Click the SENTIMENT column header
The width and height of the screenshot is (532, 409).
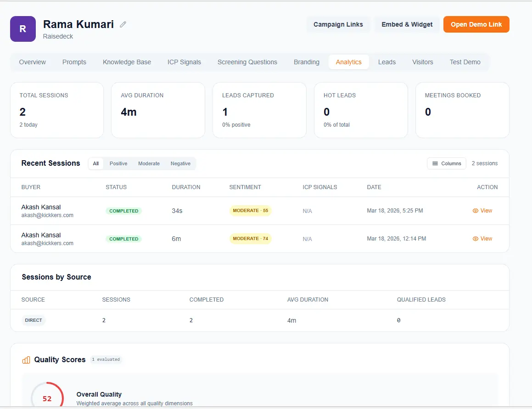click(x=245, y=187)
